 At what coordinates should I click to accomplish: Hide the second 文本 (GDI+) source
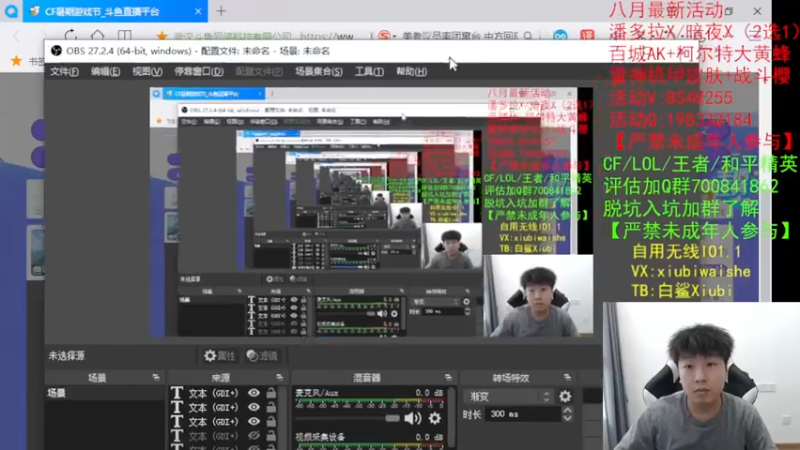(254, 407)
